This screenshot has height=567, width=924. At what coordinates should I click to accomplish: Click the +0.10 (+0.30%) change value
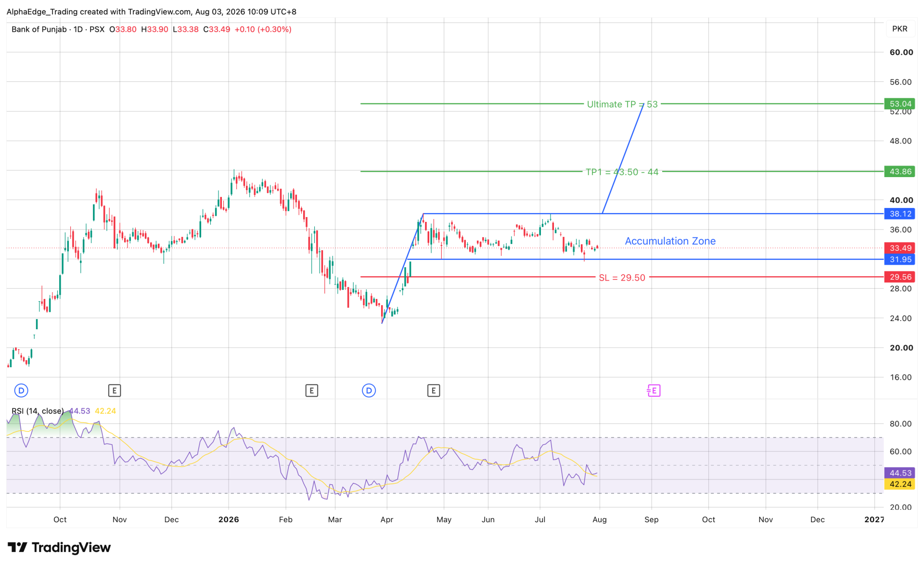(263, 29)
